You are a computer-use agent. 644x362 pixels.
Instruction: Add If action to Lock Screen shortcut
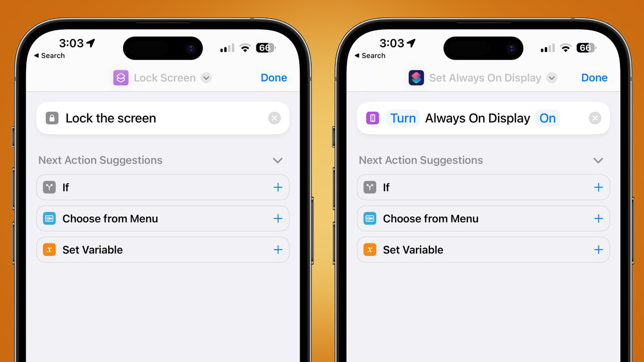pyautogui.click(x=277, y=187)
